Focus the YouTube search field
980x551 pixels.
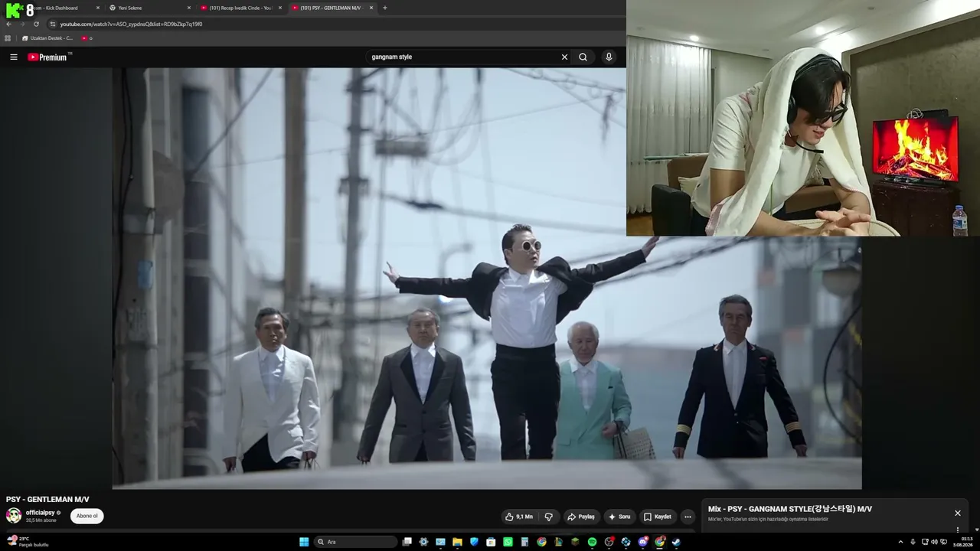pyautogui.click(x=463, y=57)
